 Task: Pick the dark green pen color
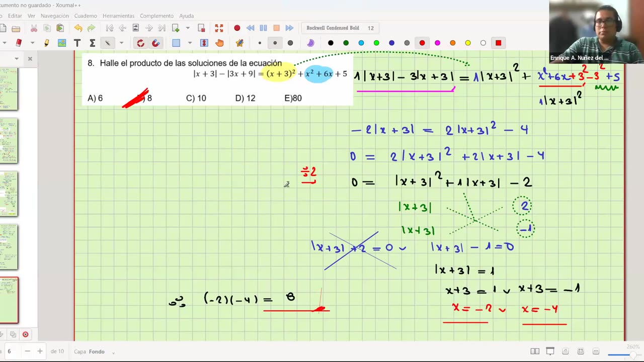[x=346, y=43]
